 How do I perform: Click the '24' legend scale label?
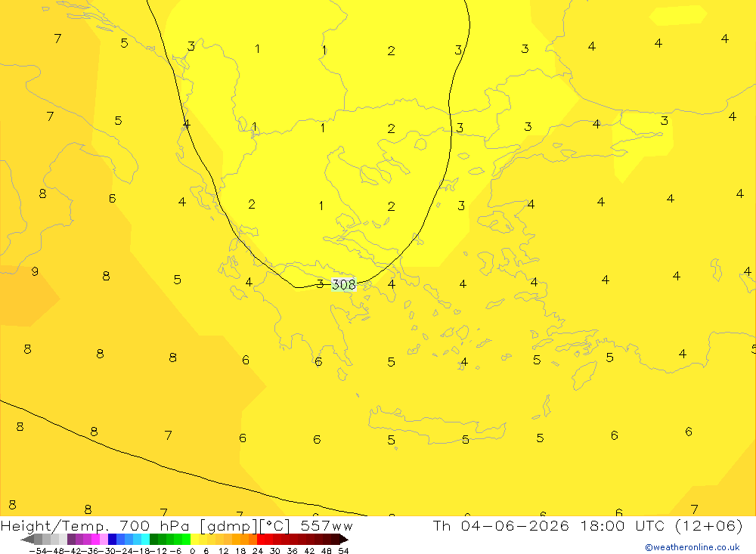[258, 551]
